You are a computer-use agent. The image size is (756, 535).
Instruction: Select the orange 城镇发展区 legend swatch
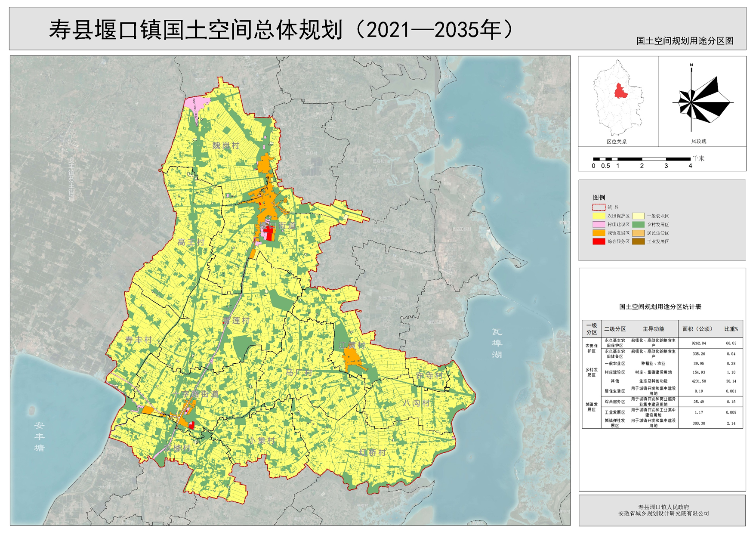[599, 233]
